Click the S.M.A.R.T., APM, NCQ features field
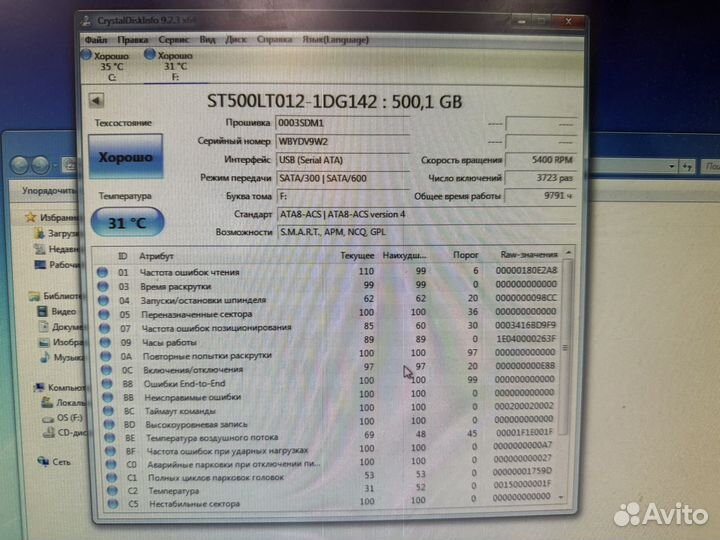Viewport: 720px width, 540px height. pyautogui.click(x=426, y=232)
